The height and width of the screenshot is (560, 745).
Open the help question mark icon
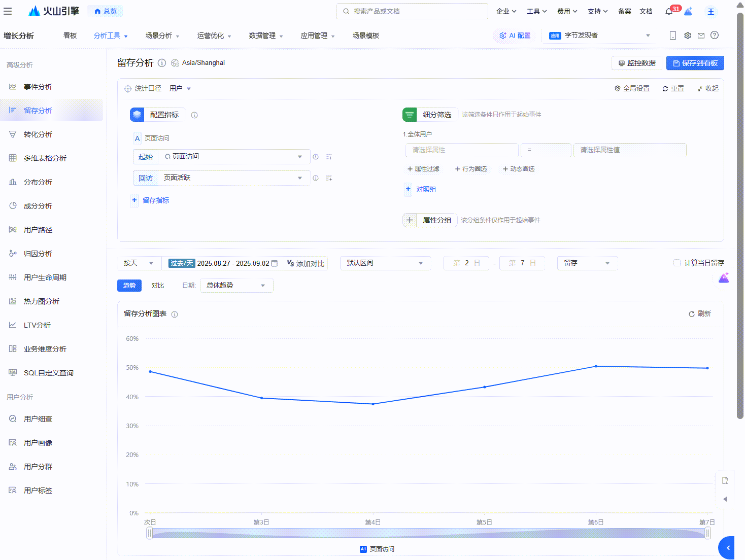715,36
